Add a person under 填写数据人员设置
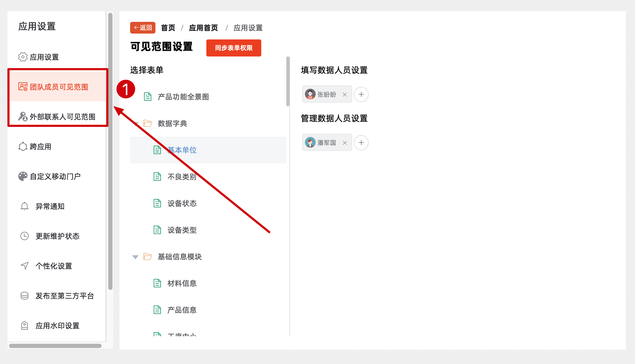This screenshot has width=635, height=364. click(361, 94)
